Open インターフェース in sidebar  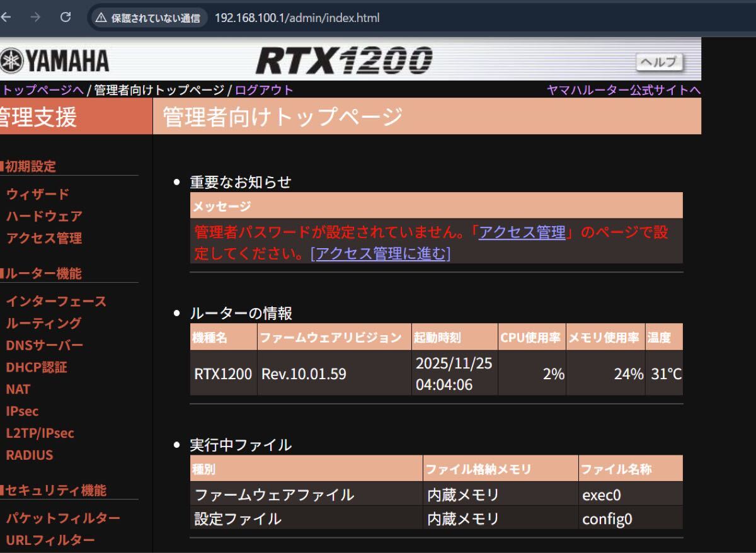pos(56,301)
